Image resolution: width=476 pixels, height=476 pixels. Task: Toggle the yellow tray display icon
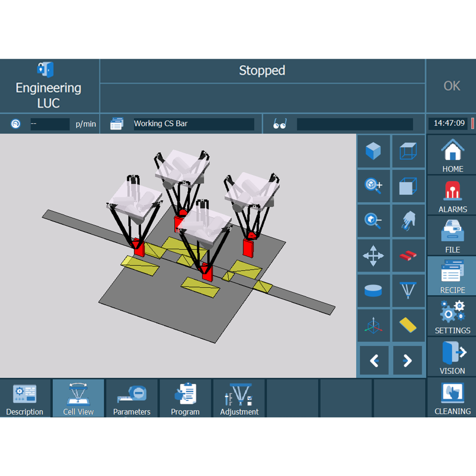(x=408, y=325)
